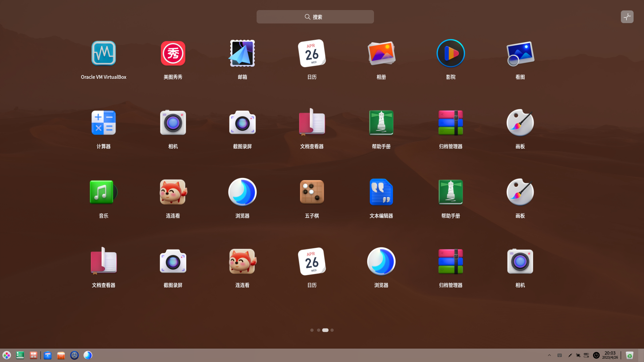Open File Manager from the taskbar

coord(48,355)
